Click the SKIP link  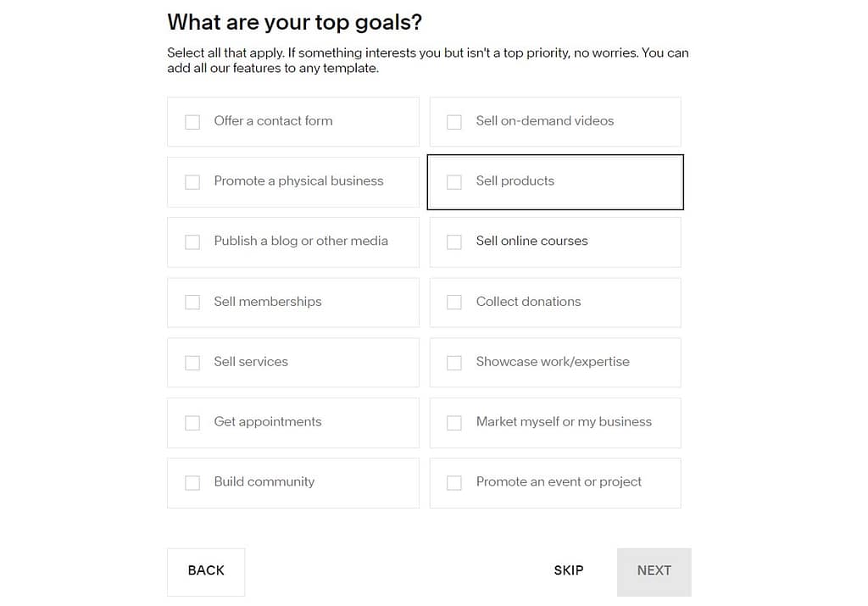[x=568, y=571]
